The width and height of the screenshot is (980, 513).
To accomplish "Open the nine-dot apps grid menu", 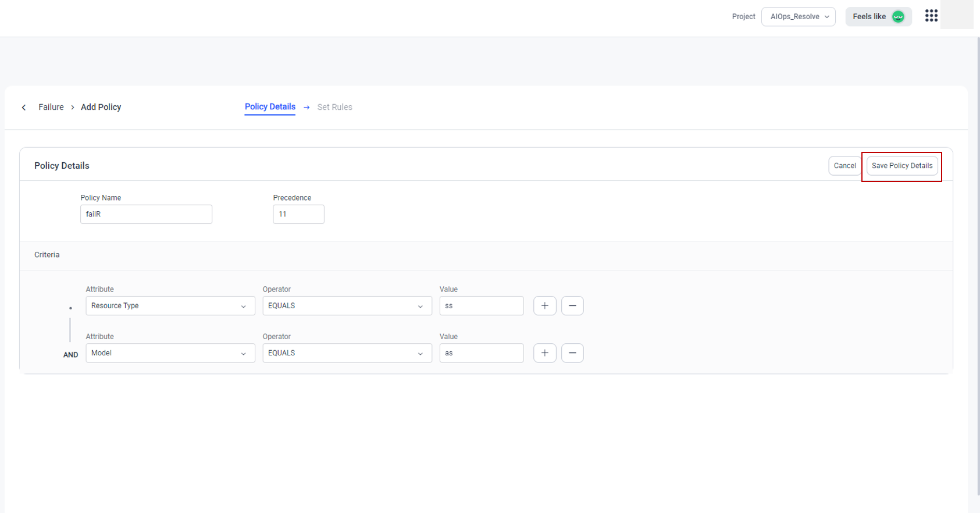I will [931, 16].
